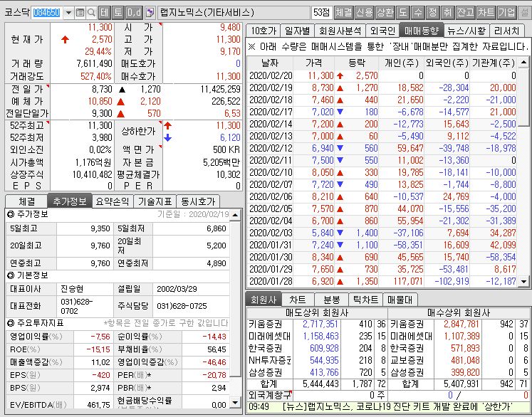Click the 외국인(주) column header
This screenshot has width=532, height=417.
coord(447,63)
